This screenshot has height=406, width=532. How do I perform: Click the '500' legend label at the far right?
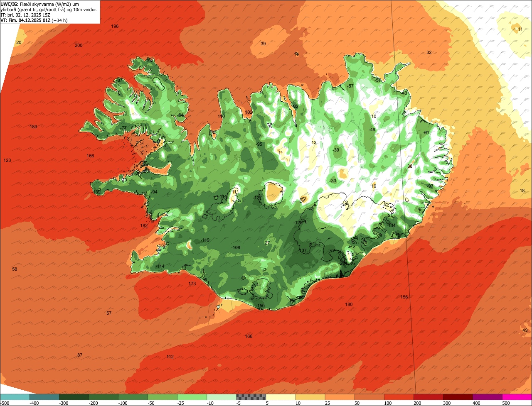[x=506, y=403]
